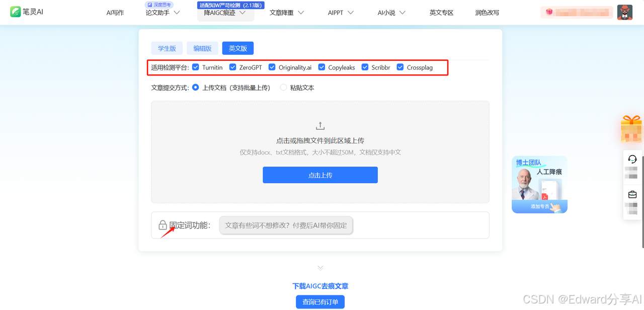Image resolution: width=644 pixels, height=310 pixels.
Task: Toggle the Turnitin checkbox
Action: coord(195,67)
